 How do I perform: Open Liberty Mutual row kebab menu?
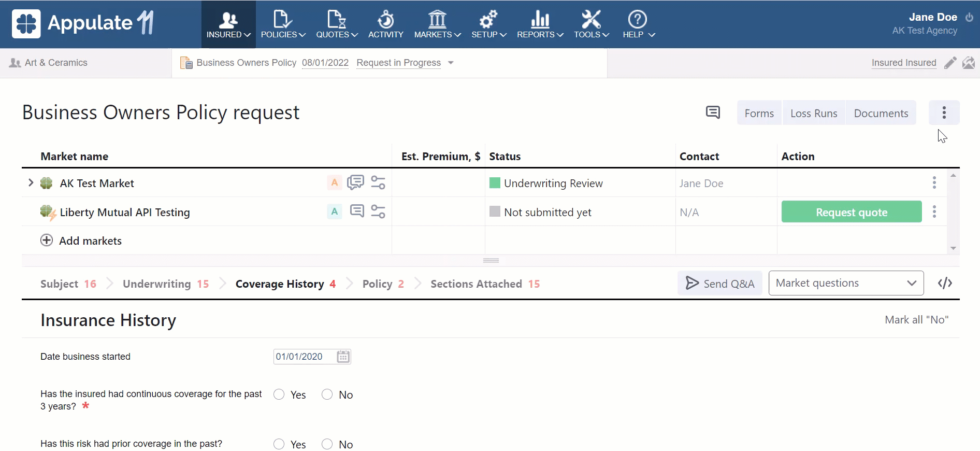point(934,212)
